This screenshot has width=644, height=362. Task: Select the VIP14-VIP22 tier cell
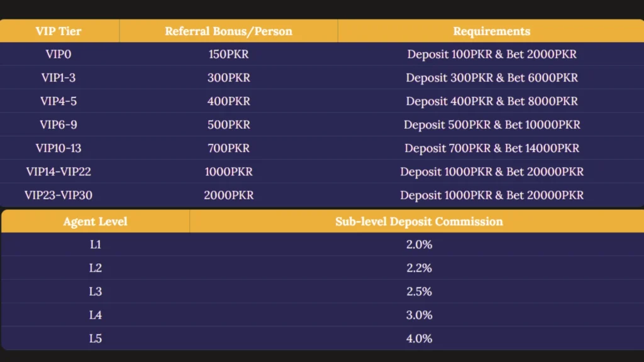(x=58, y=172)
